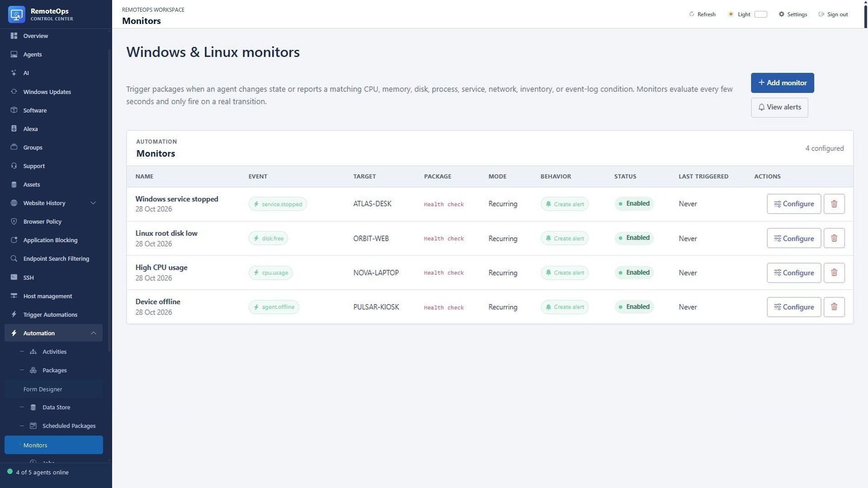Open Settings in the top bar
The width and height of the screenshot is (868, 488).
(x=793, y=14)
